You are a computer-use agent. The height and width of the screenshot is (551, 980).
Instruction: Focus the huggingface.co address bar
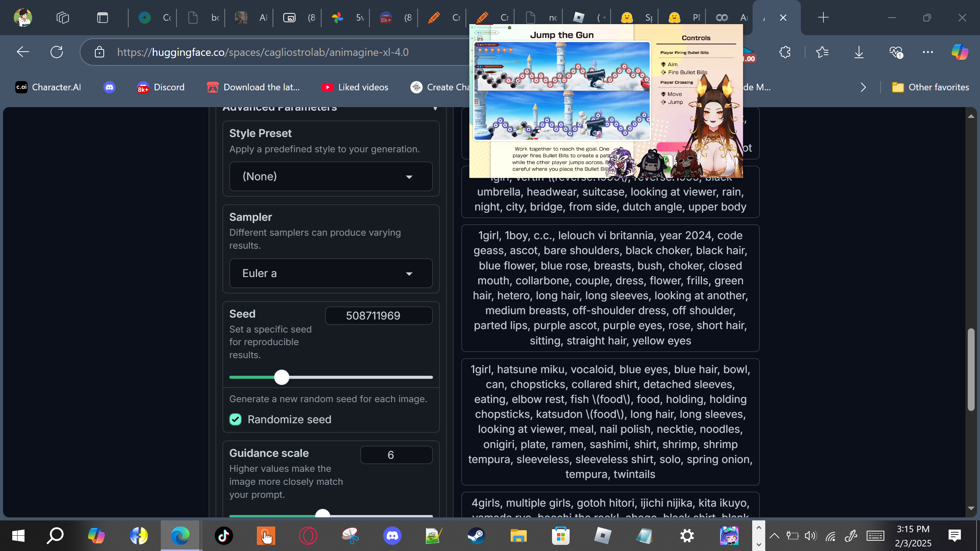click(263, 52)
